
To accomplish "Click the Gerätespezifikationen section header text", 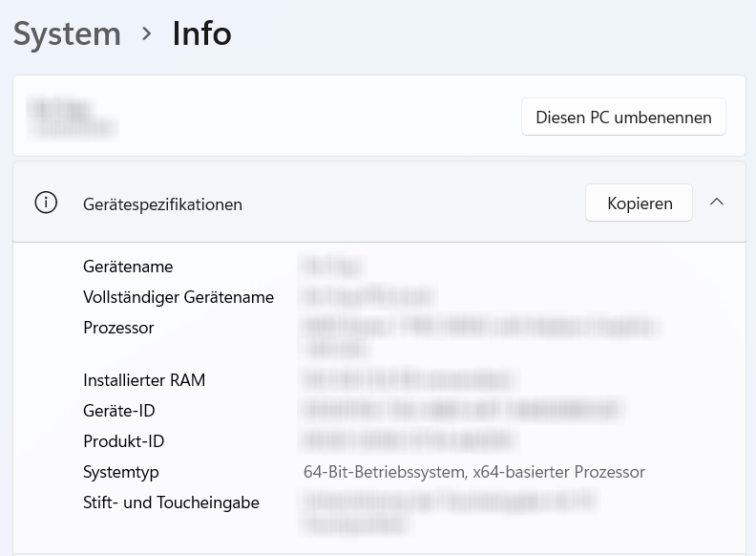I will pos(162,203).
